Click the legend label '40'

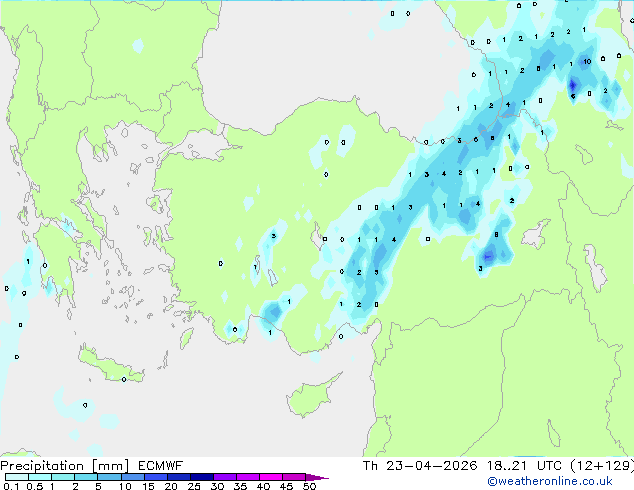pyautogui.click(x=263, y=486)
